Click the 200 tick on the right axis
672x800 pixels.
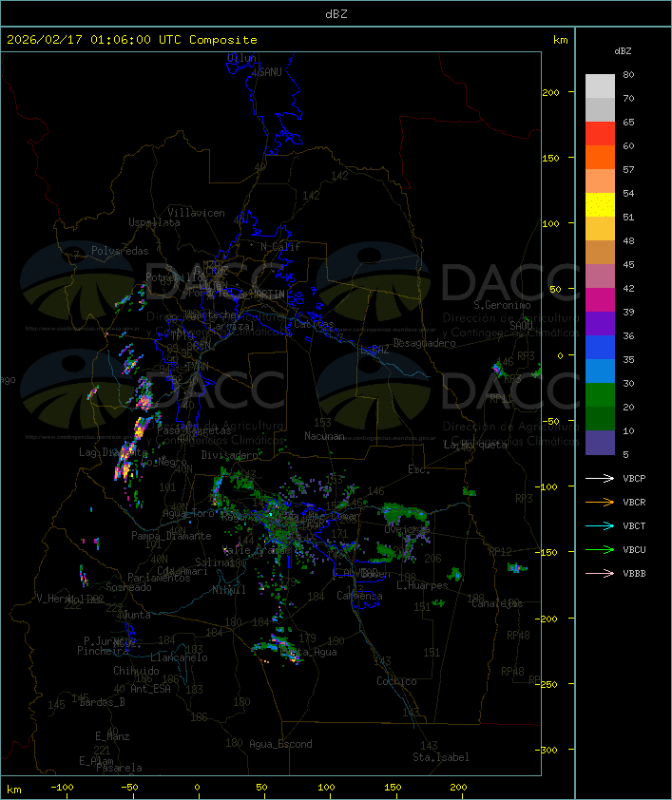coord(550,92)
